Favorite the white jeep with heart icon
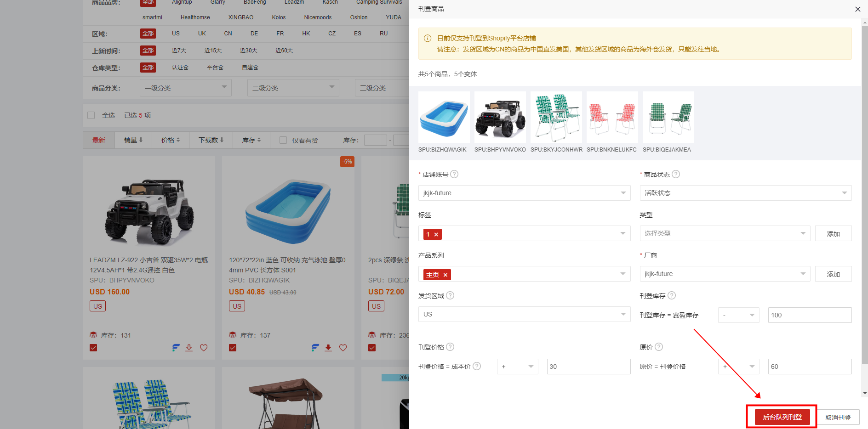868x429 pixels. pos(204,348)
